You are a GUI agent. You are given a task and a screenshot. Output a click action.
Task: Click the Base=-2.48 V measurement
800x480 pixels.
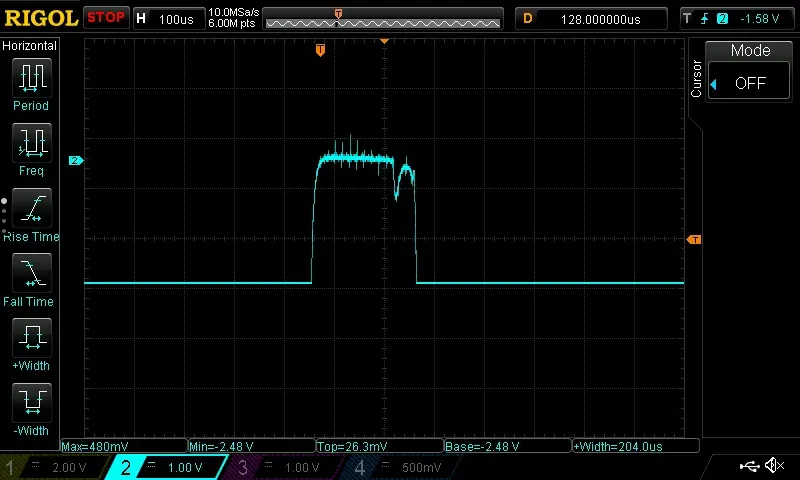[x=508, y=446]
